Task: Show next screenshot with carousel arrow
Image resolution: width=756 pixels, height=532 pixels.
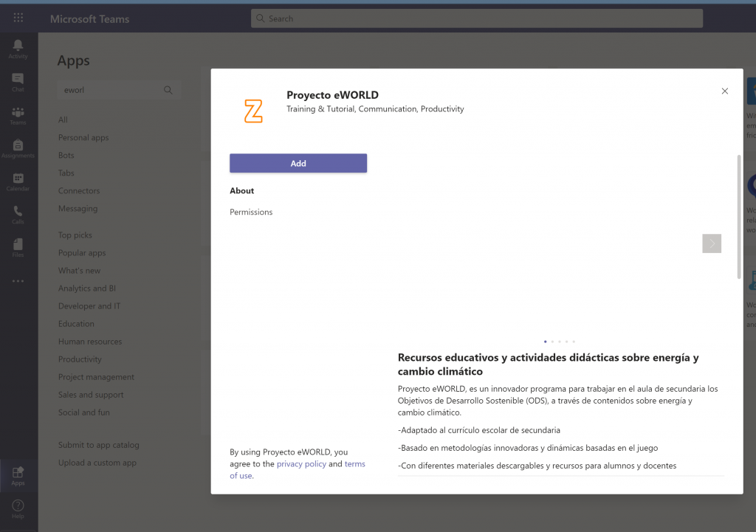Action: tap(712, 243)
